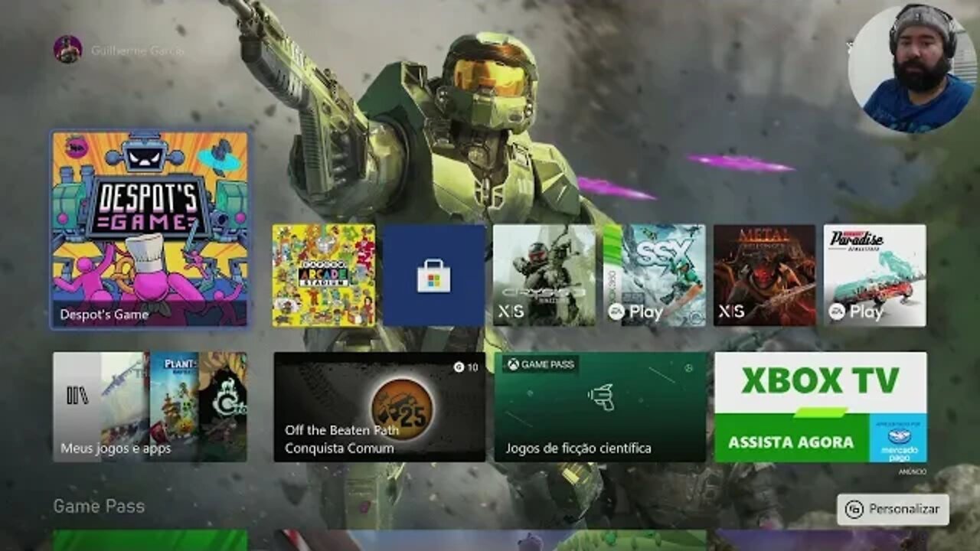This screenshot has height=551, width=980.
Task: Click the ray gun sci-fi icon
Action: [x=601, y=396]
